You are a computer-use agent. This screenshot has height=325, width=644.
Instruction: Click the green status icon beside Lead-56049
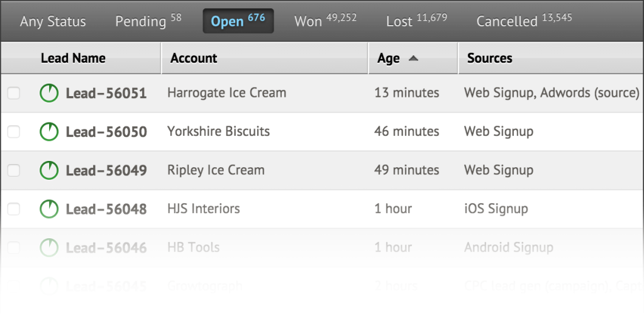[49, 170]
